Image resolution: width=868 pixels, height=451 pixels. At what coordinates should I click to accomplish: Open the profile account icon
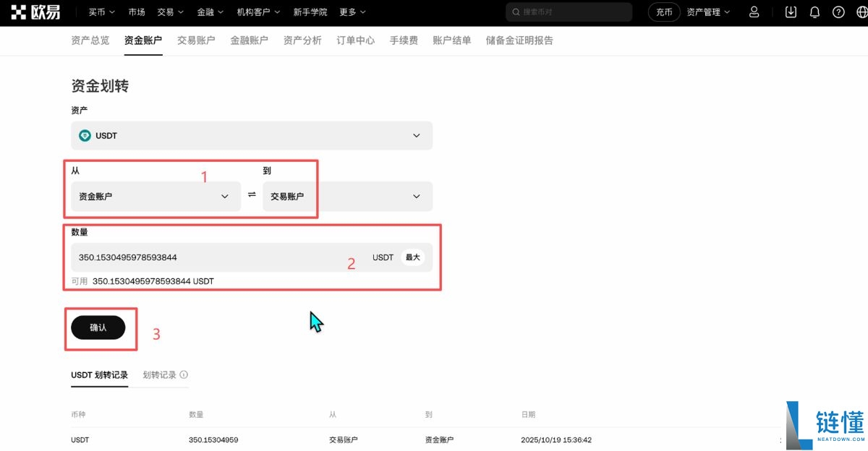click(754, 12)
